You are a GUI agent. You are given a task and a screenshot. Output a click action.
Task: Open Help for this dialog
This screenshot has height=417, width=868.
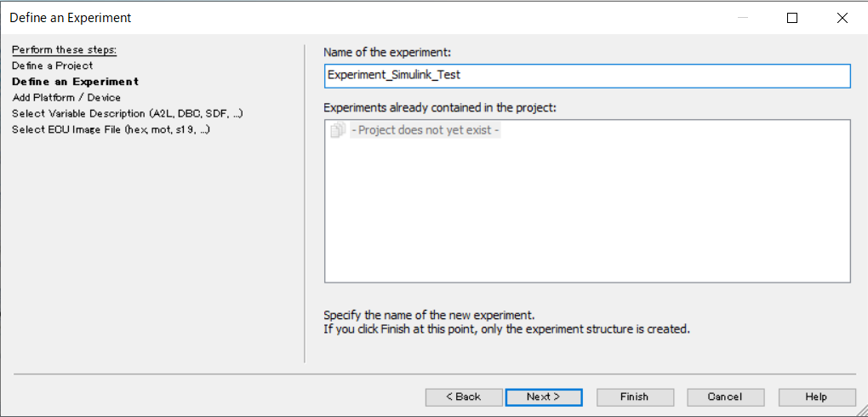click(x=817, y=397)
